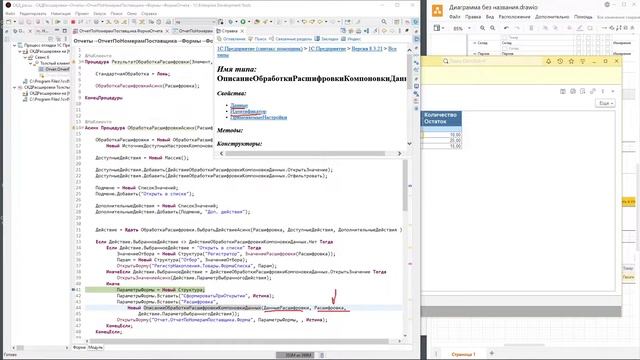Viewport: 640px width, 360px height.
Task: Switch to ОтчетПоНомерамПоставщика.ФормаОтчета editor tab
Action: click(121, 31)
